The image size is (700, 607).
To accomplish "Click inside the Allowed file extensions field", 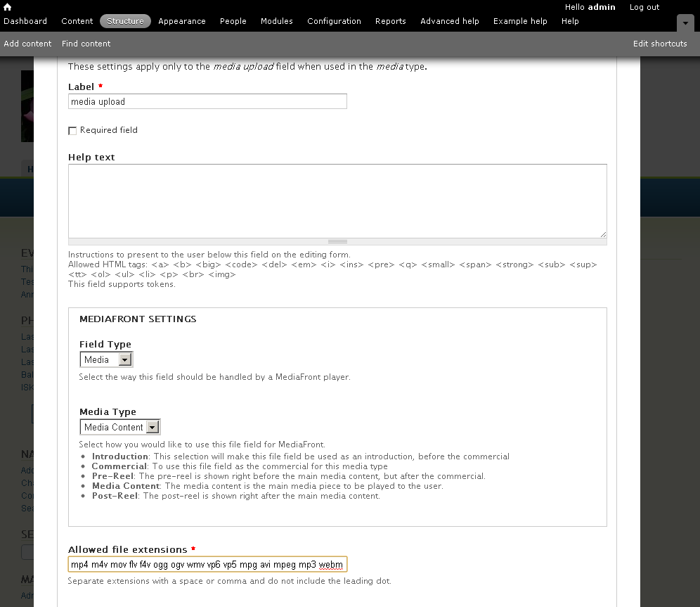I will pos(207,563).
